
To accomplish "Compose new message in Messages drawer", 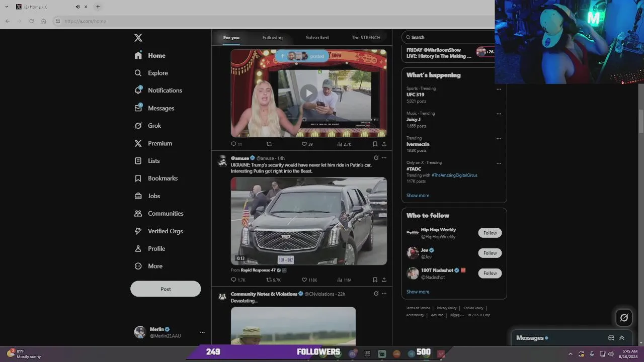I will coord(611,338).
